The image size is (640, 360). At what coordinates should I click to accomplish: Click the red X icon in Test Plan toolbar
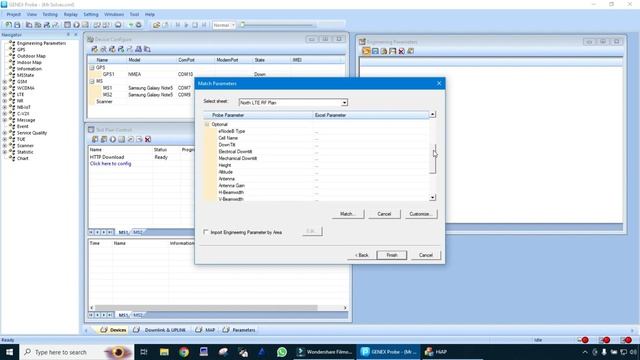(x=148, y=139)
